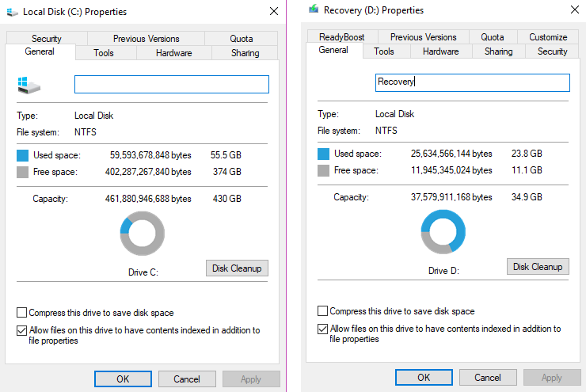Click the gray Free space swatch in D: Properties
Screen dimensions: 586x392
pyautogui.click(x=323, y=170)
